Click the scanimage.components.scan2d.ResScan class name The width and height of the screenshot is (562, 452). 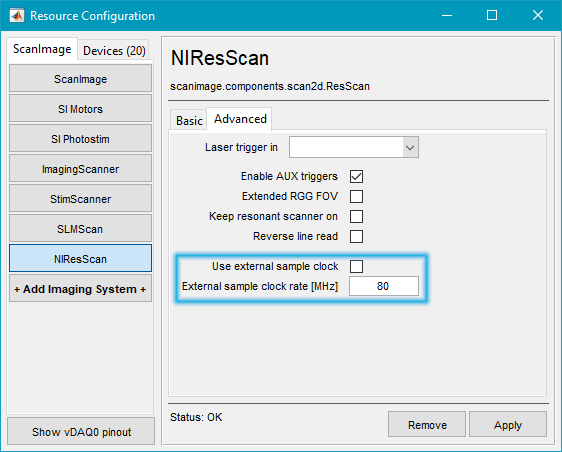270,86
